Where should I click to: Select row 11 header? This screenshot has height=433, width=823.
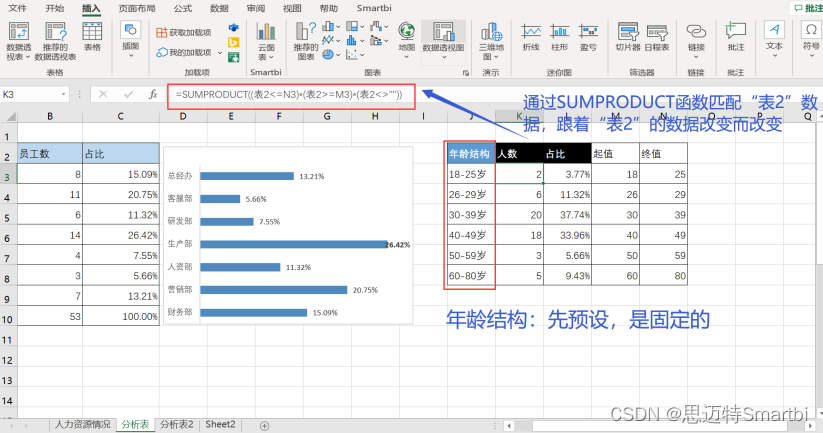(7, 340)
